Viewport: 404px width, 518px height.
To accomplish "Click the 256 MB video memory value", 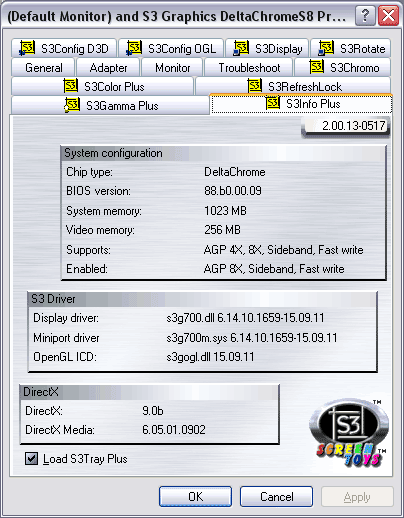I will point(222,230).
